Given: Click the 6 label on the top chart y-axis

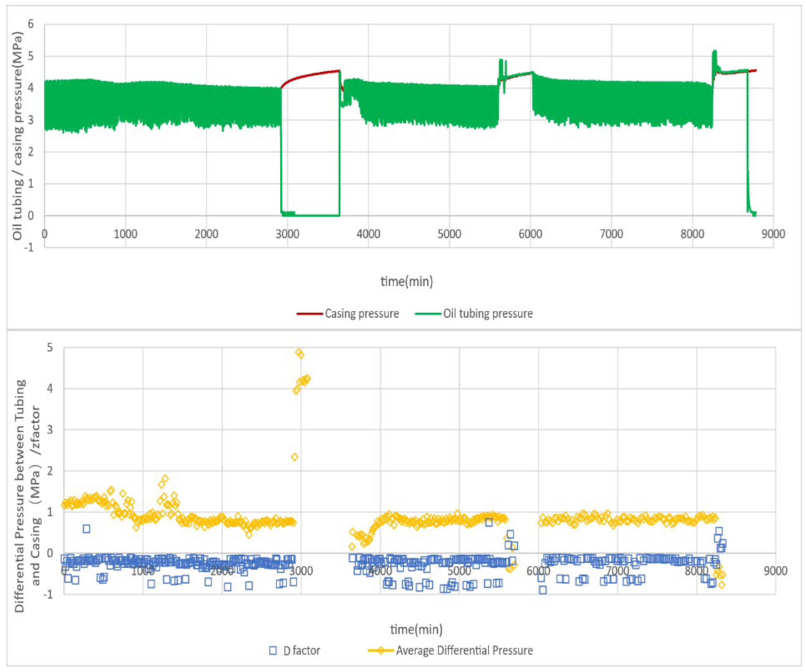Looking at the screenshot, I should pyautogui.click(x=31, y=24).
